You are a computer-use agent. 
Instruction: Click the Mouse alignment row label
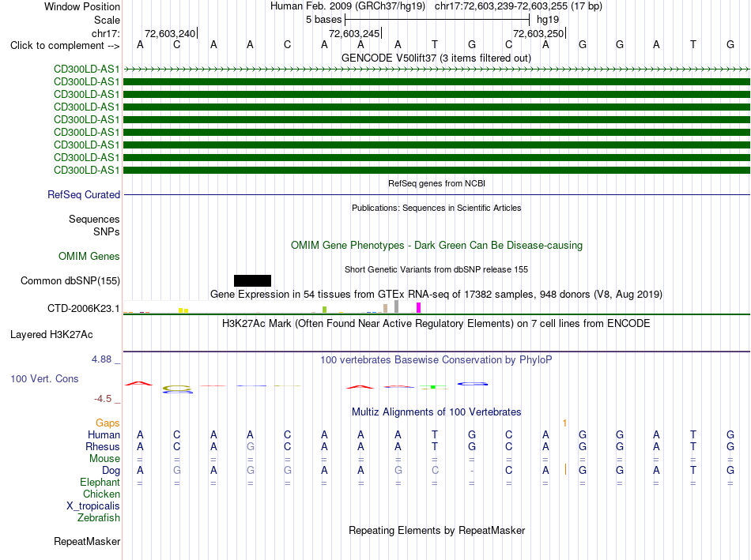coord(104,459)
